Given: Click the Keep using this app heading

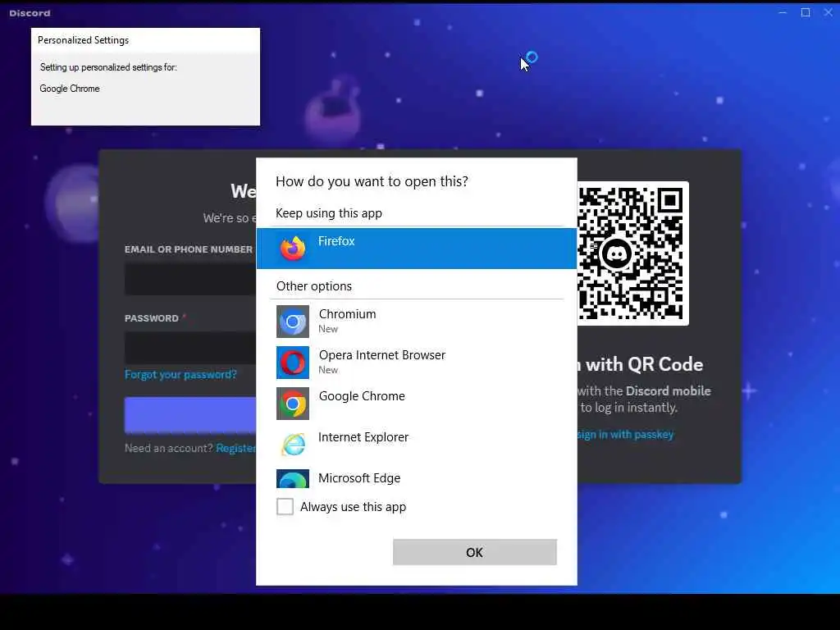Looking at the screenshot, I should tap(329, 213).
